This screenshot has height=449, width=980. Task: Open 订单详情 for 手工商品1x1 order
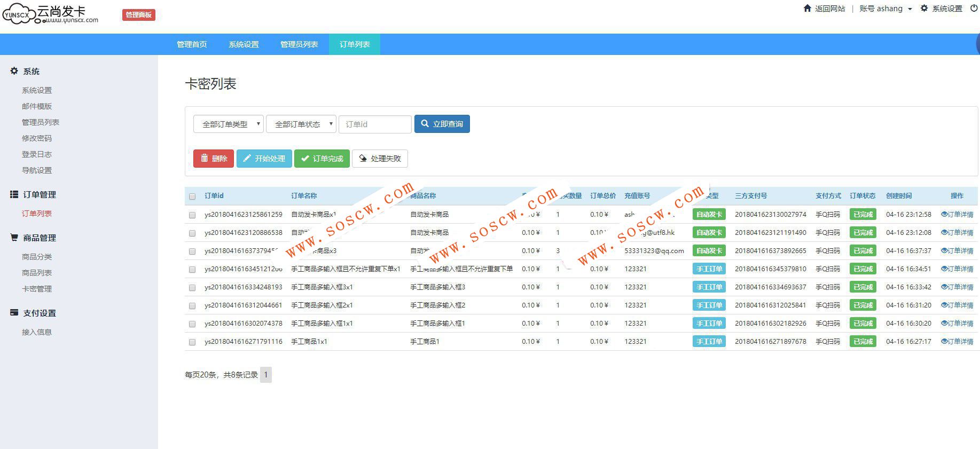957,341
